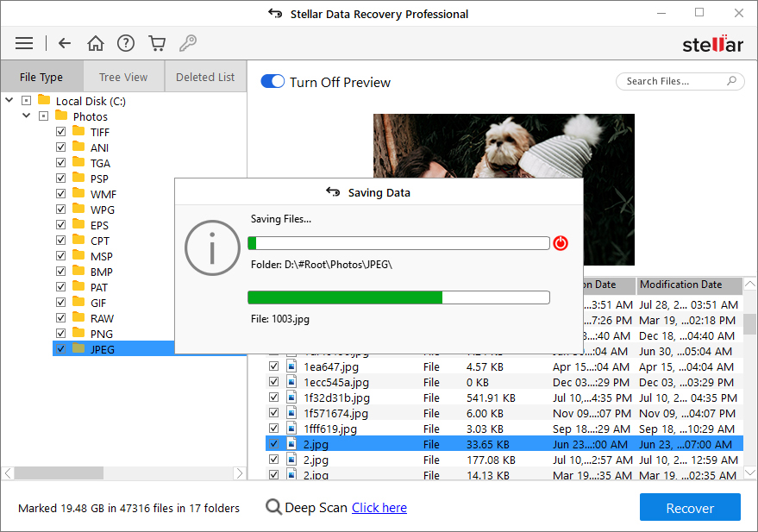The width and height of the screenshot is (758, 532).
Task: Uncheck the TIFF folder checkbox
Action: [x=60, y=132]
